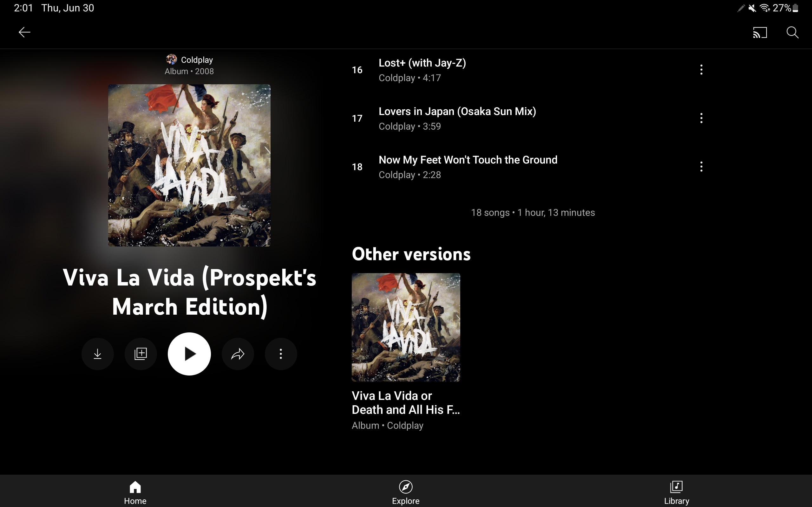Open the Cast to device icon

point(760,33)
